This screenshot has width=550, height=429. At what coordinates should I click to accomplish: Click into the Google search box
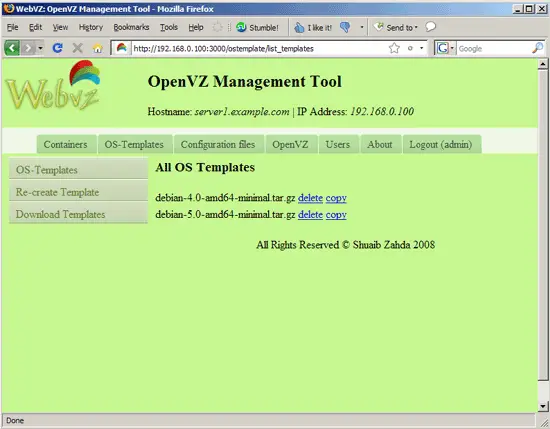[494, 48]
